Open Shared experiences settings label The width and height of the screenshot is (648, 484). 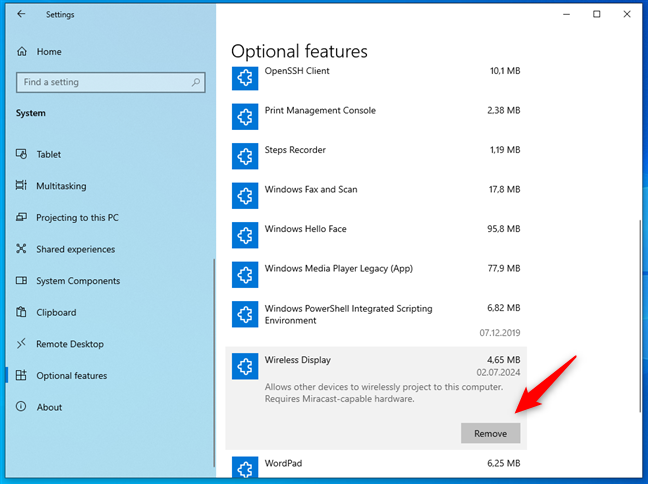[x=76, y=249]
